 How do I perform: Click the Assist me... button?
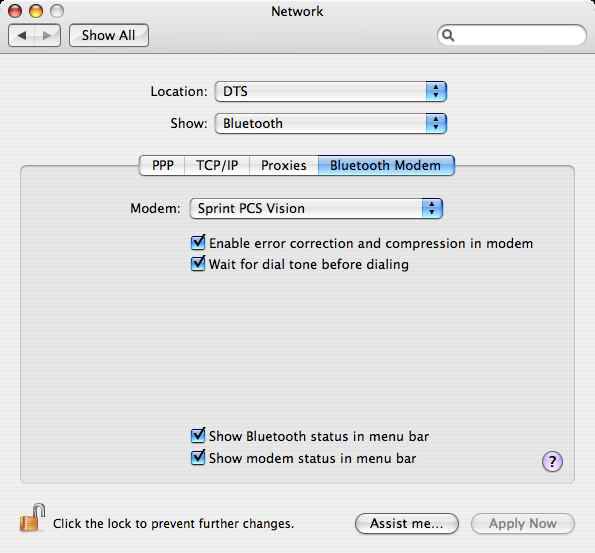coord(407,524)
